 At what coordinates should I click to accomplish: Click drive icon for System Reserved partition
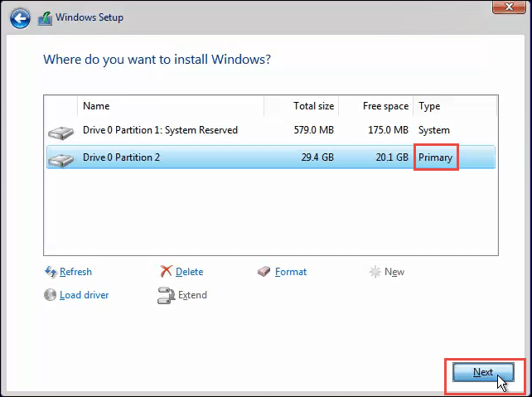(60, 131)
